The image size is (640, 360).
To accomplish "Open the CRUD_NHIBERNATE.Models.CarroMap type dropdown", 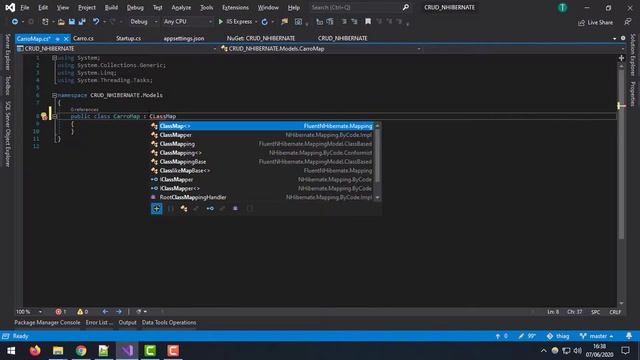I will [x=320, y=49].
